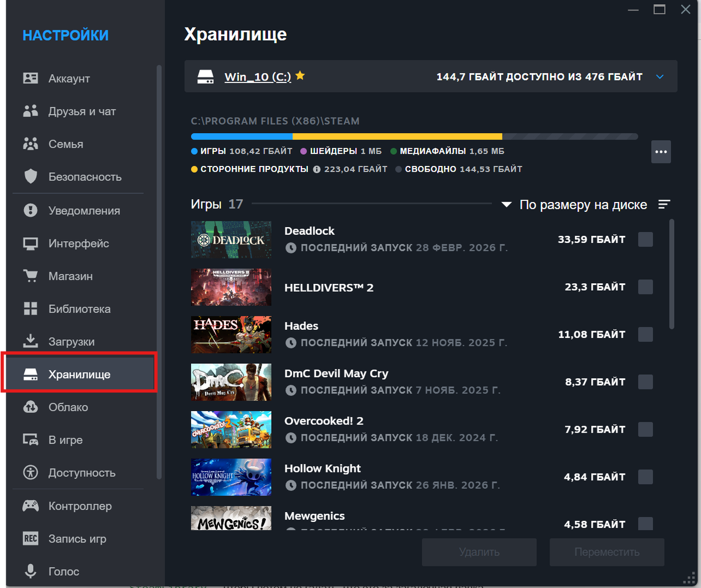Click the Accessibility person icon
The height and width of the screenshot is (588, 701).
pyautogui.click(x=30, y=472)
